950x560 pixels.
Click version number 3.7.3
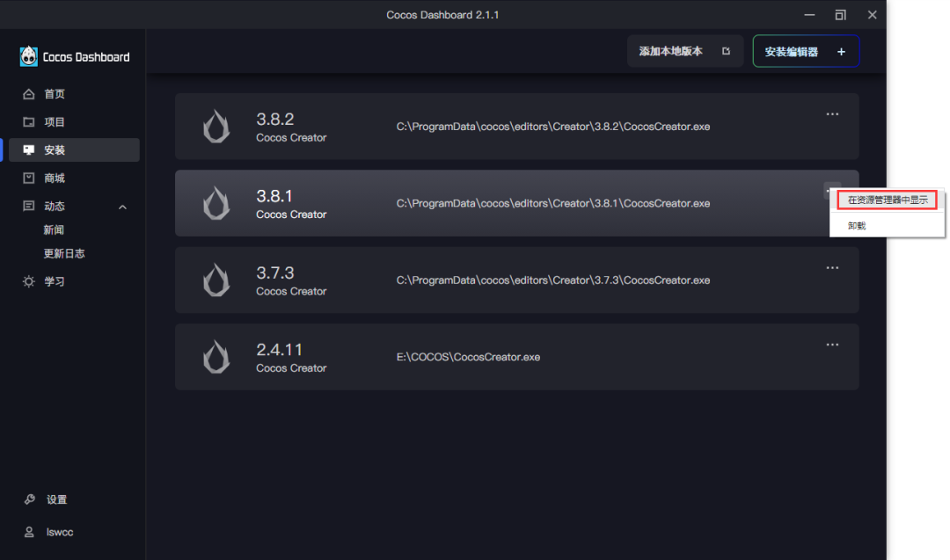tap(275, 273)
